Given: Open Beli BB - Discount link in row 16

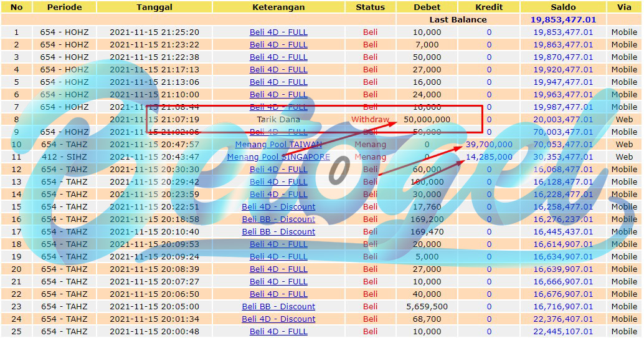Looking at the screenshot, I should (278, 219).
